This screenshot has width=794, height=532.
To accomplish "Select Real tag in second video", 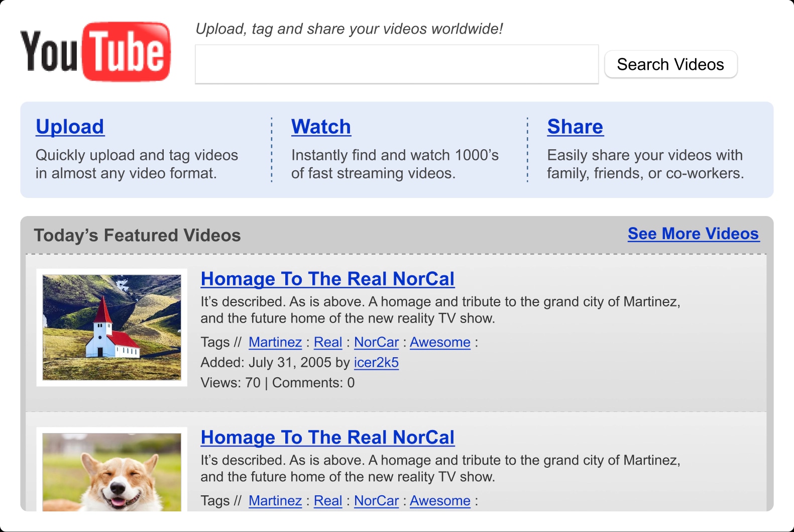I will click(328, 501).
